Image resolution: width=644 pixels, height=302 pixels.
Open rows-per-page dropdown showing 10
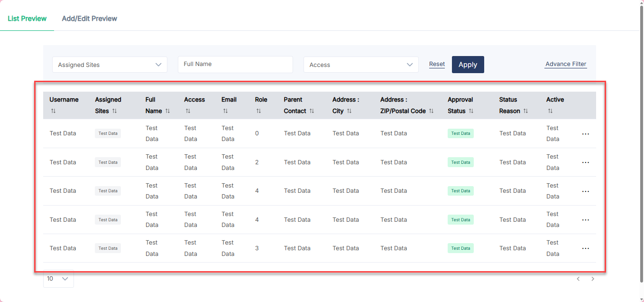58,279
